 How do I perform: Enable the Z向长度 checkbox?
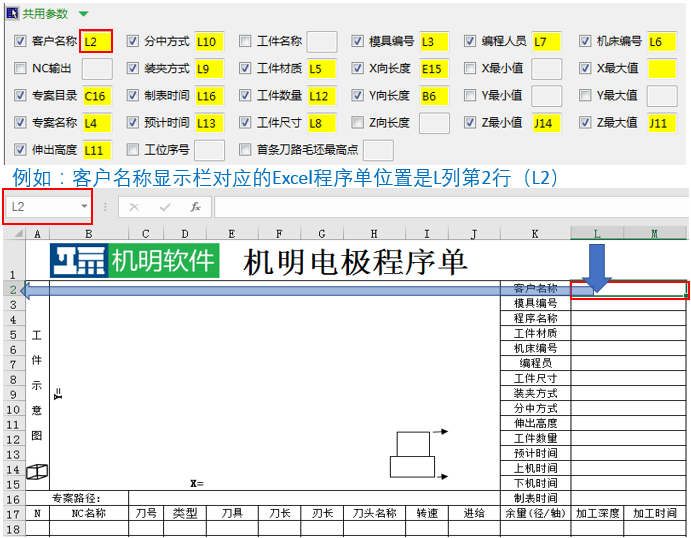click(357, 122)
